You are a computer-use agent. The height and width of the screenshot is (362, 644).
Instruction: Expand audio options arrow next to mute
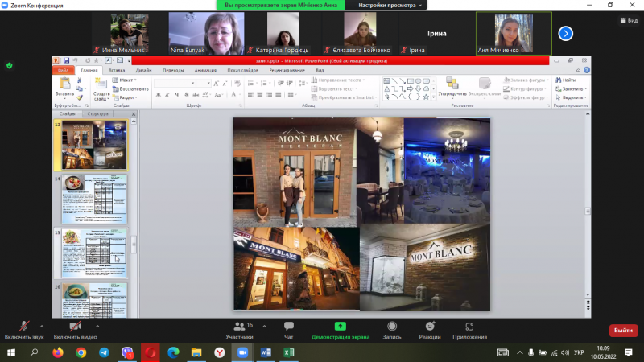point(42,327)
